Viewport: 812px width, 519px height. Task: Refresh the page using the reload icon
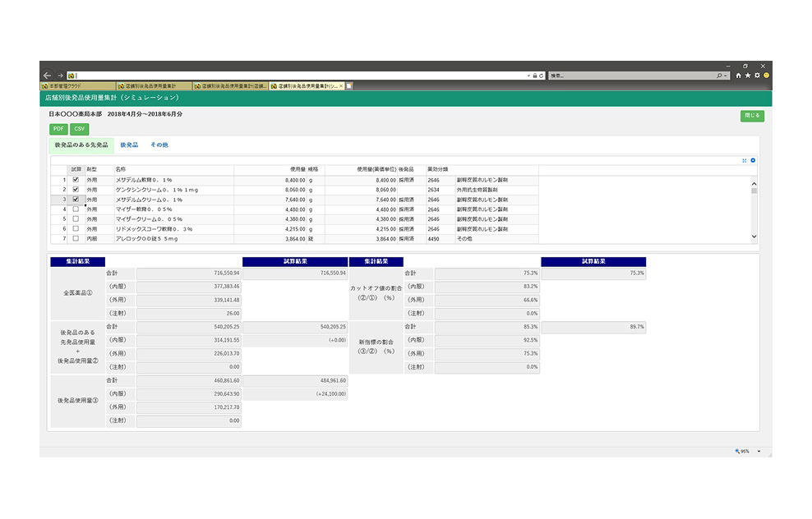(x=542, y=75)
